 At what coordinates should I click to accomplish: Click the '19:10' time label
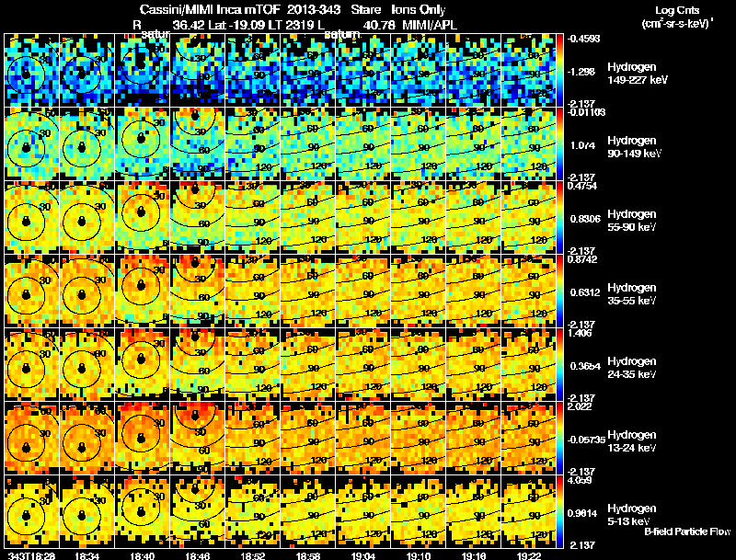pyautogui.click(x=419, y=555)
